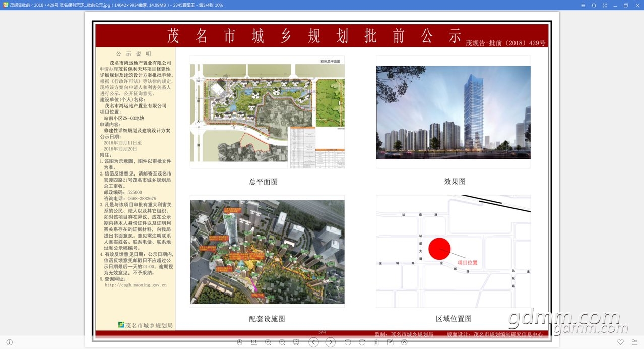
Task: Start slideshow presentation mode
Action: tap(296, 342)
